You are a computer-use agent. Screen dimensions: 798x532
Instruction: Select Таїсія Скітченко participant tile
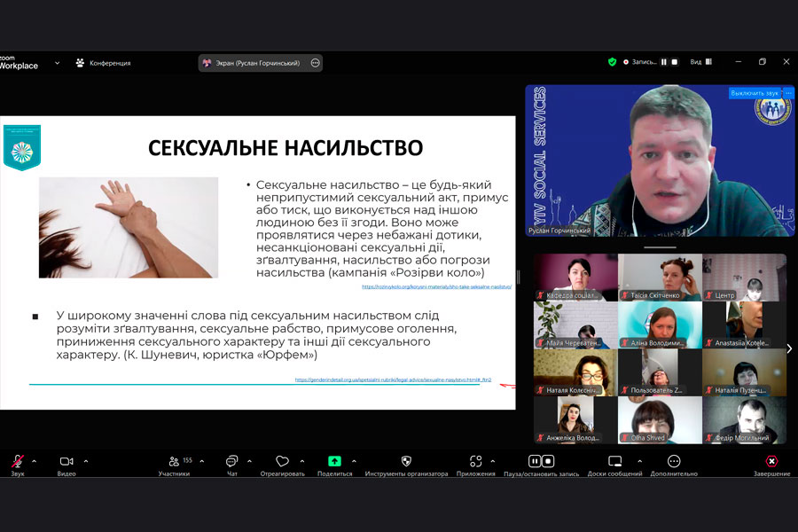[x=660, y=277]
